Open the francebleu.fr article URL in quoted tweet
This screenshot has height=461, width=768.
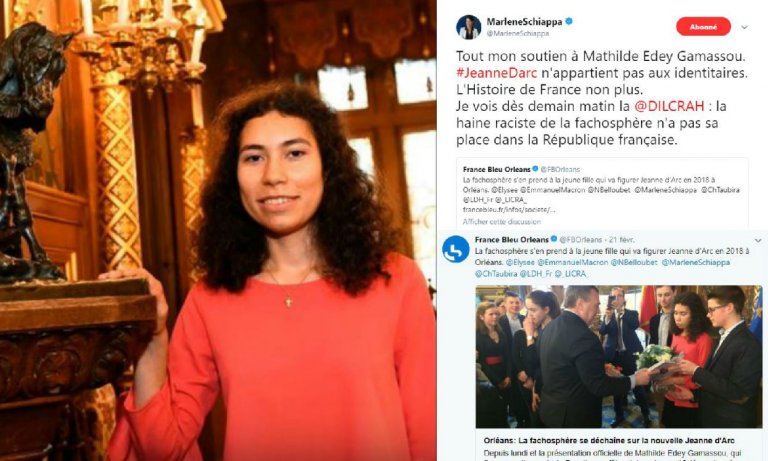(509, 210)
